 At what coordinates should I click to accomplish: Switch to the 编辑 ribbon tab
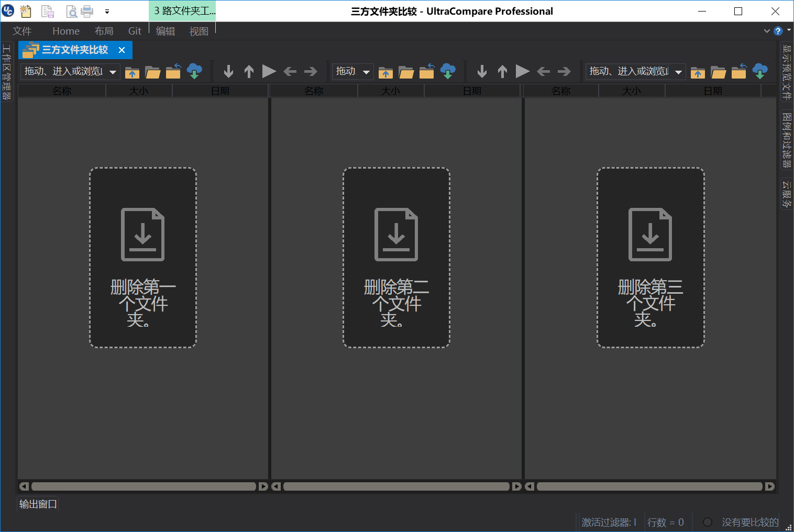coord(166,31)
